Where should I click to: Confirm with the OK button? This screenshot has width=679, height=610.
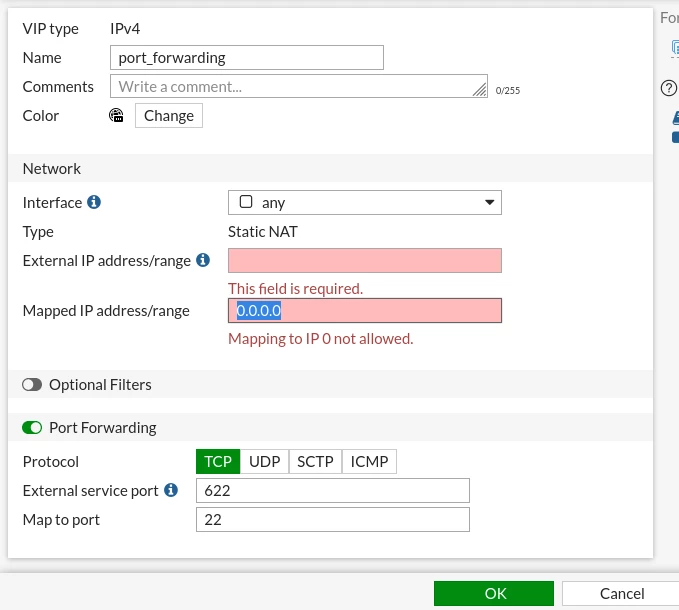pos(494,594)
